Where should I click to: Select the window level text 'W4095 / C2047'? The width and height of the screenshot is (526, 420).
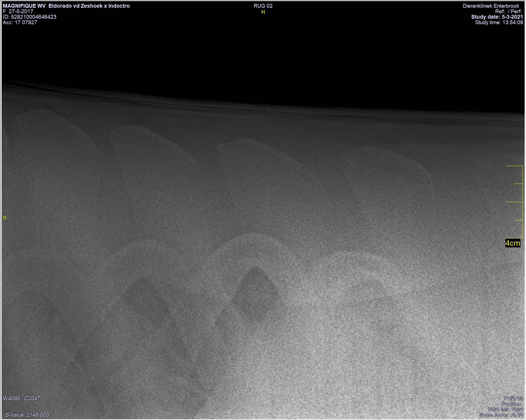21,398
